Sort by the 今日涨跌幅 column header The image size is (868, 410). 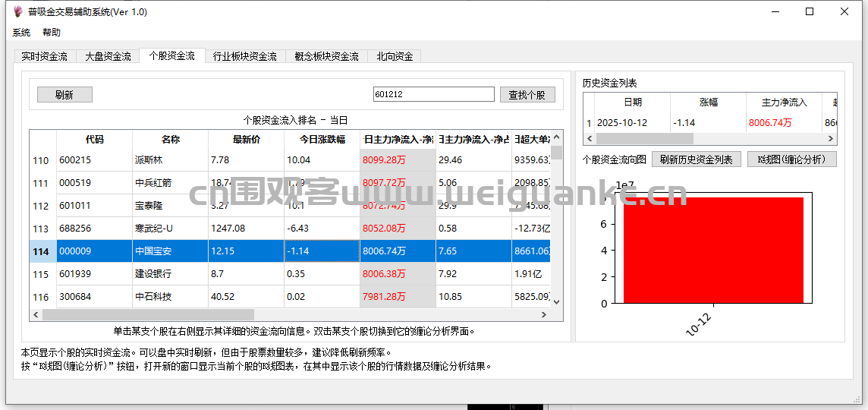click(322, 140)
